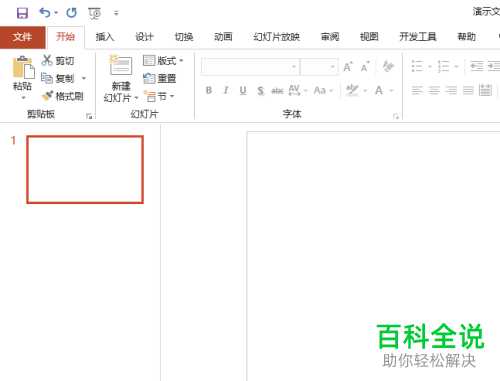
Task: Go to 幻灯片放映 (Slide Show) tab
Action: pyautogui.click(x=277, y=37)
